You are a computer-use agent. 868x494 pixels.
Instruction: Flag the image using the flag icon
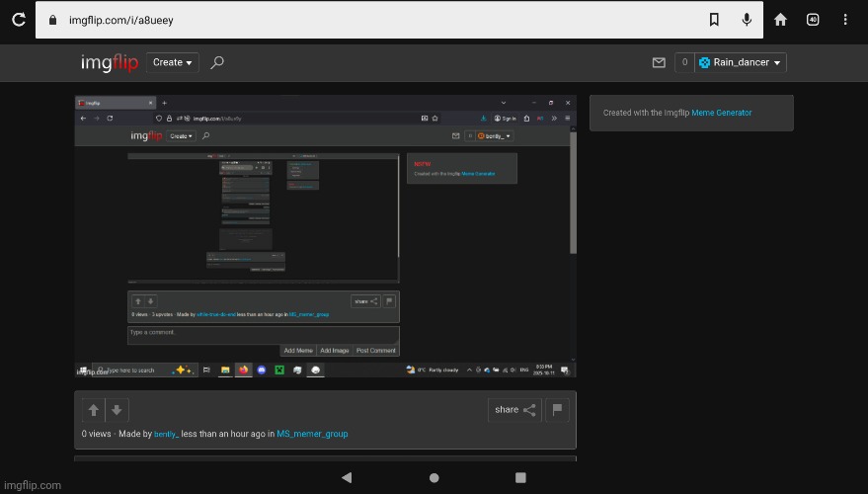click(x=557, y=410)
